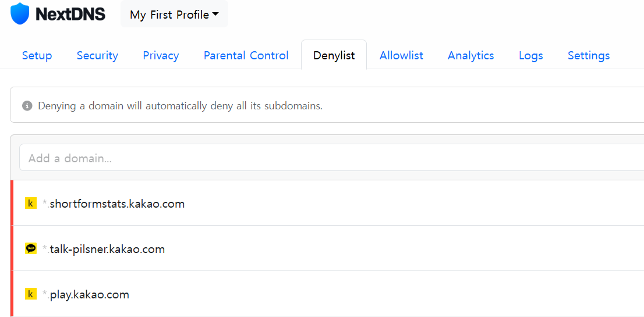Click the Add a domain input field

point(331,158)
